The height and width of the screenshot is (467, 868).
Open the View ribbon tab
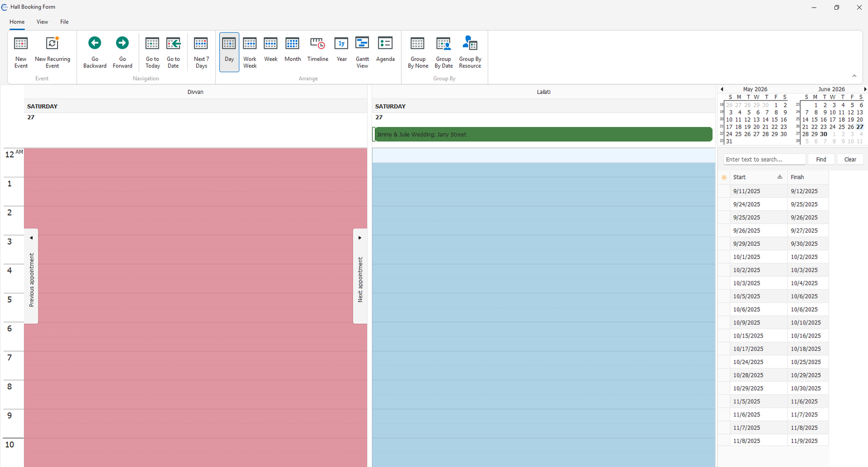coord(42,22)
